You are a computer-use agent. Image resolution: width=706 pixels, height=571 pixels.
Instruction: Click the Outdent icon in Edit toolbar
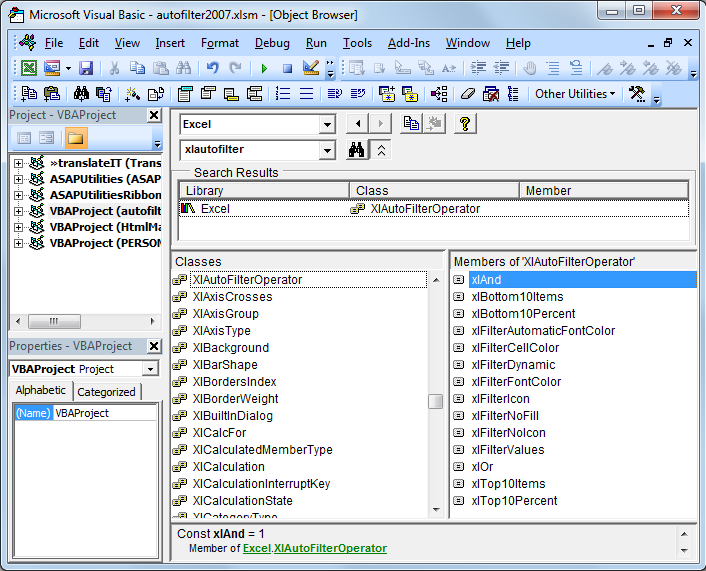point(501,68)
